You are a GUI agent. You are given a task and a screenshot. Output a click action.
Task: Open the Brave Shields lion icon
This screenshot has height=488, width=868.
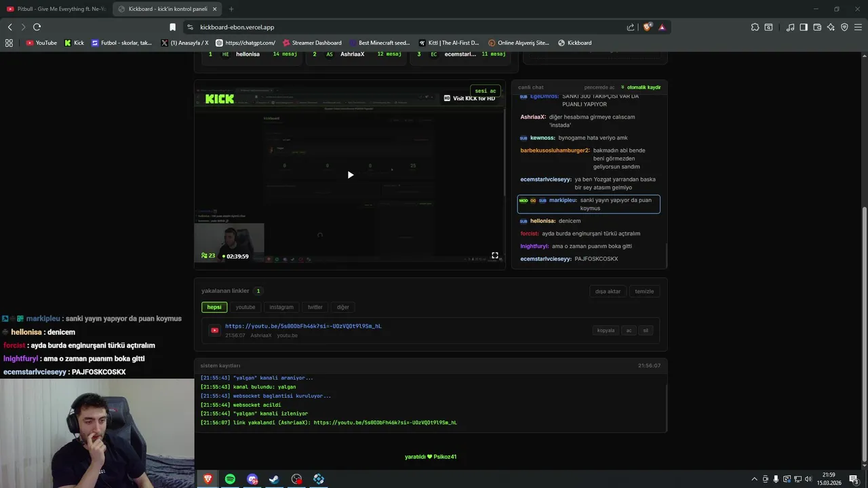pyautogui.click(x=648, y=27)
